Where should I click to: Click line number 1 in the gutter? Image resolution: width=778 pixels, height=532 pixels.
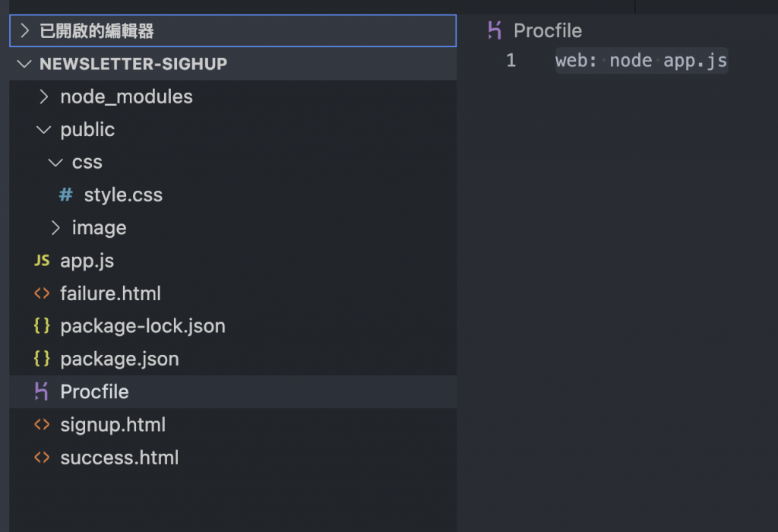511,61
